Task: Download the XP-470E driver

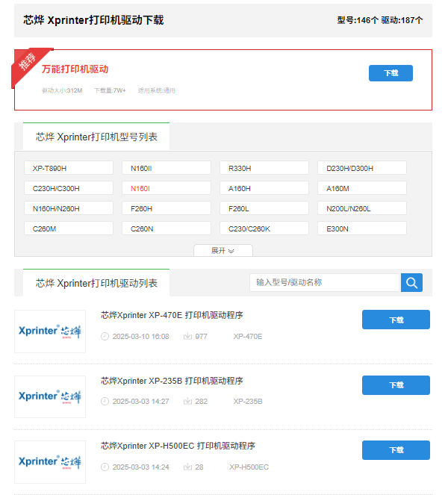Action: pos(396,320)
